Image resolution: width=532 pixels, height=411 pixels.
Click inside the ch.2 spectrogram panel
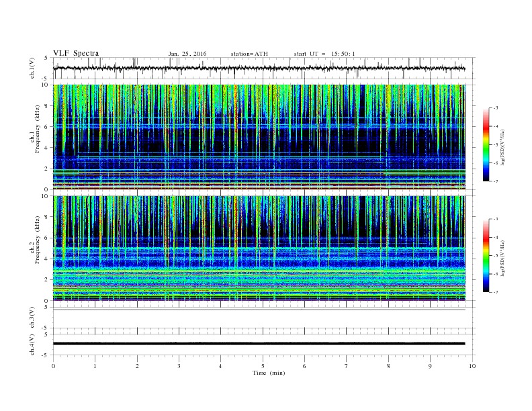pyautogui.click(x=259, y=248)
